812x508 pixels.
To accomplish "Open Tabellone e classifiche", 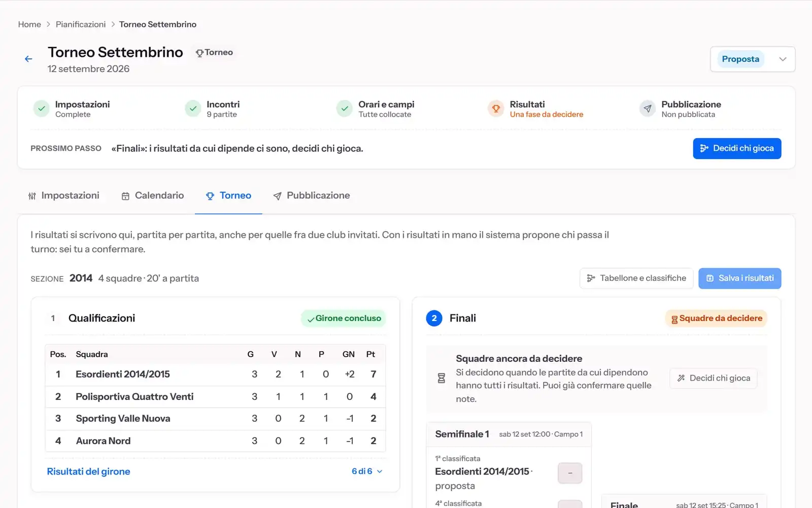I will (x=636, y=278).
